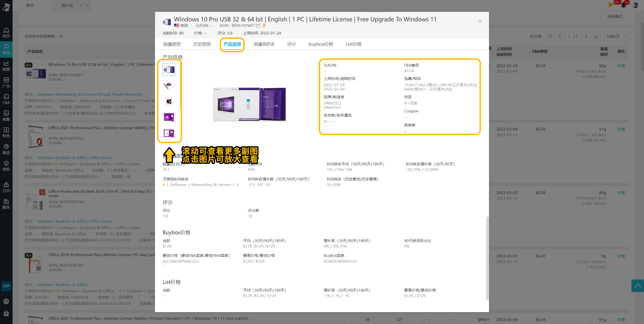The height and width of the screenshot is (324, 644).
Task: Open the support headset icon in sidebar
Action: click(x=6, y=301)
